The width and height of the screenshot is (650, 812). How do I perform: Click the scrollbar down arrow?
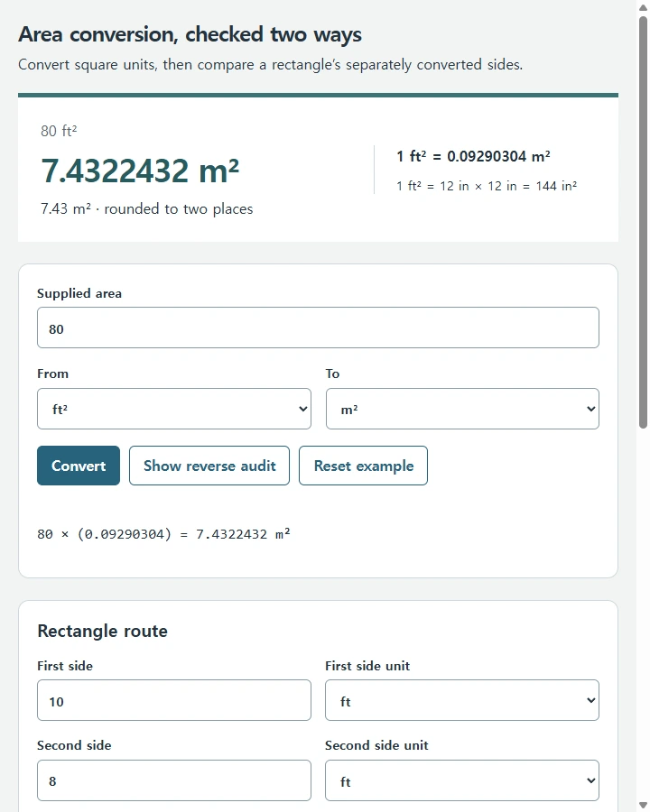tap(644, 805)
